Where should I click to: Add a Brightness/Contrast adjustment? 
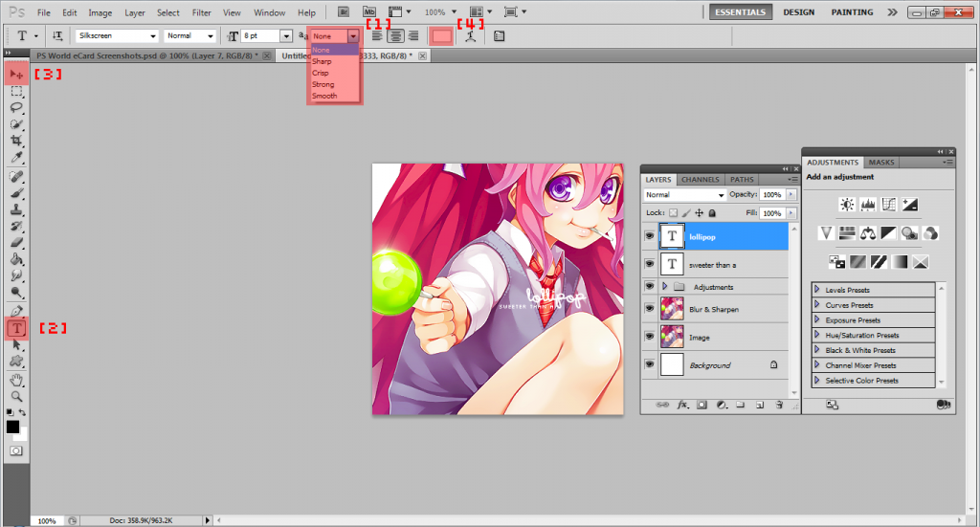click(846, 204)
